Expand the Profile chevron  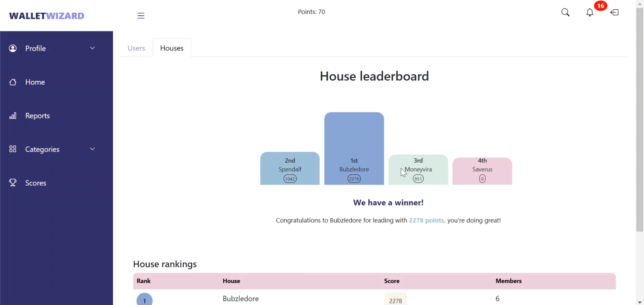click(92, 48)
